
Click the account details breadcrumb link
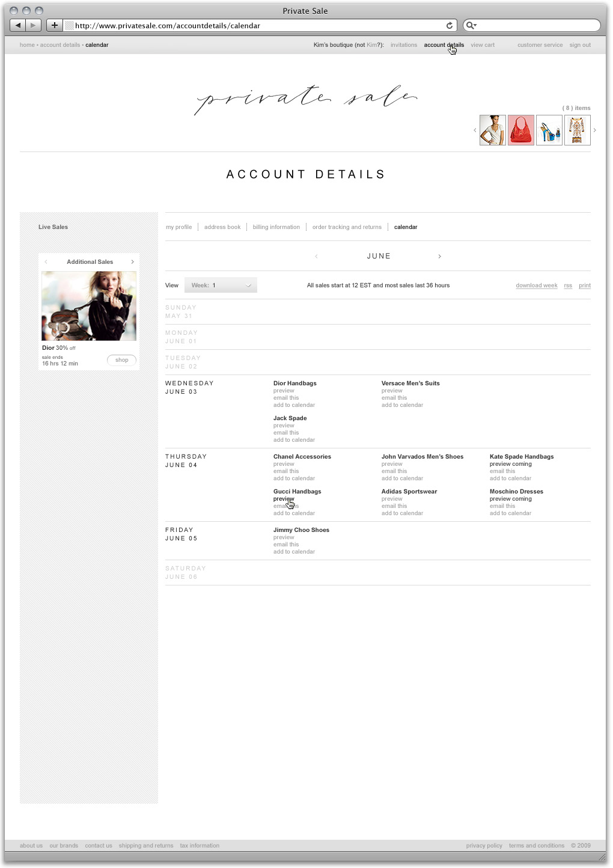tap(60, 45)
